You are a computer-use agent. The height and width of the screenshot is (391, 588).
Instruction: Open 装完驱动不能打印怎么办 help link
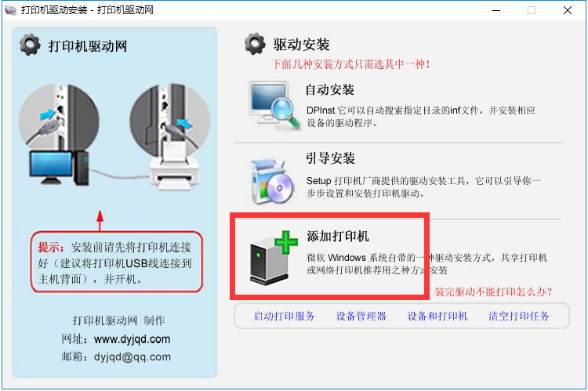493,291
